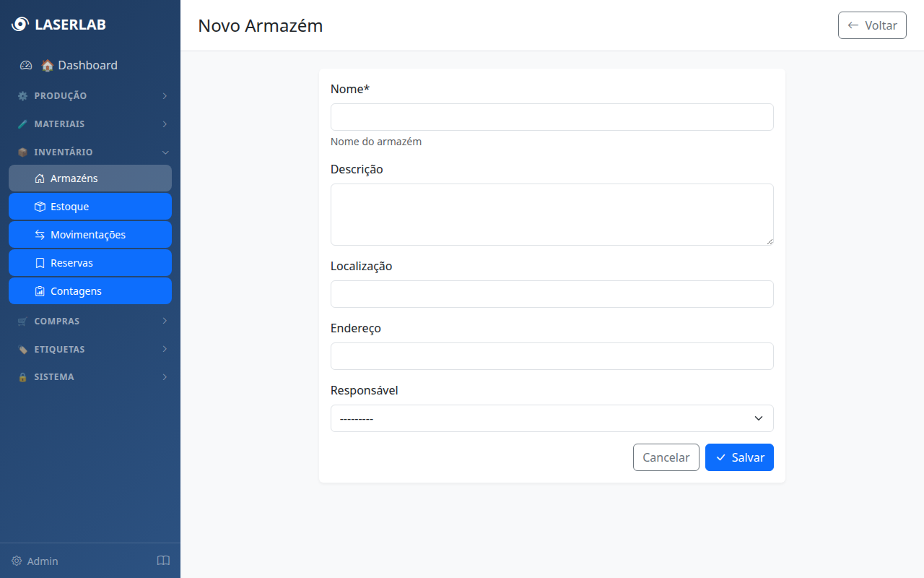Collapse the Inventário sidebar section

click(90, 152)
